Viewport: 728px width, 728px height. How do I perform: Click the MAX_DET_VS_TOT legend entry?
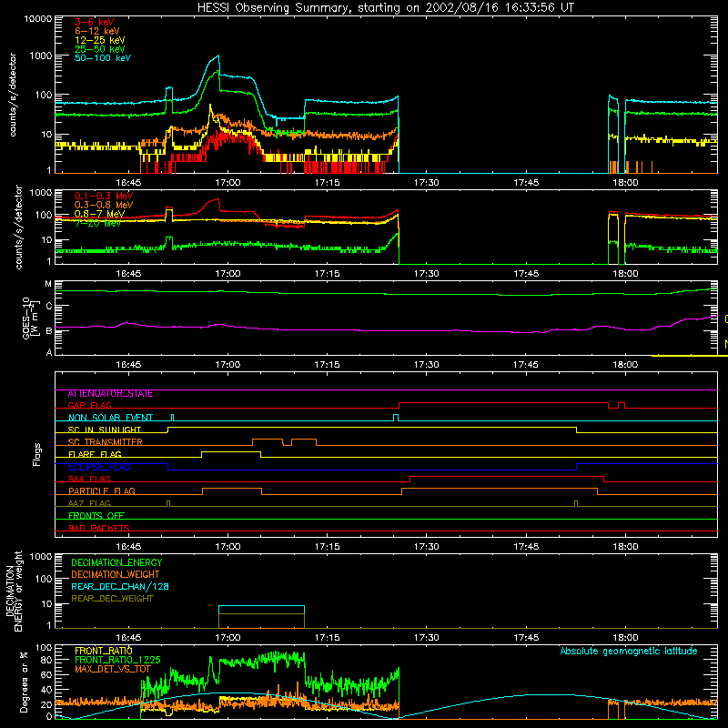[x=113, y=669]
